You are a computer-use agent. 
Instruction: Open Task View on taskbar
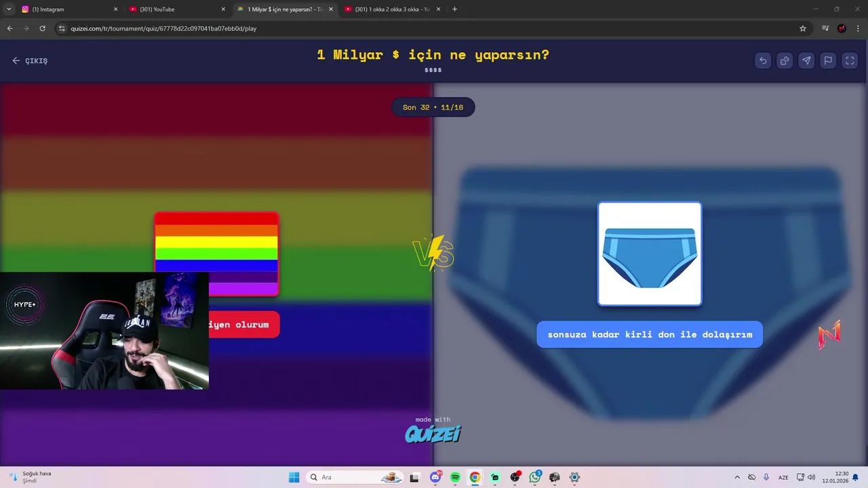pyautogui.click(x=414, y=477)
